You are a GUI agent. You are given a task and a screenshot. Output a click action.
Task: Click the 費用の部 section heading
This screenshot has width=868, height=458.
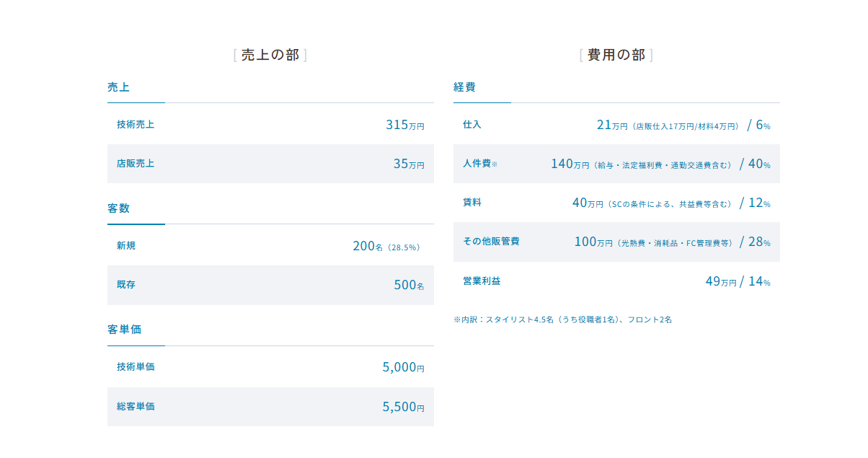(616, 56)
